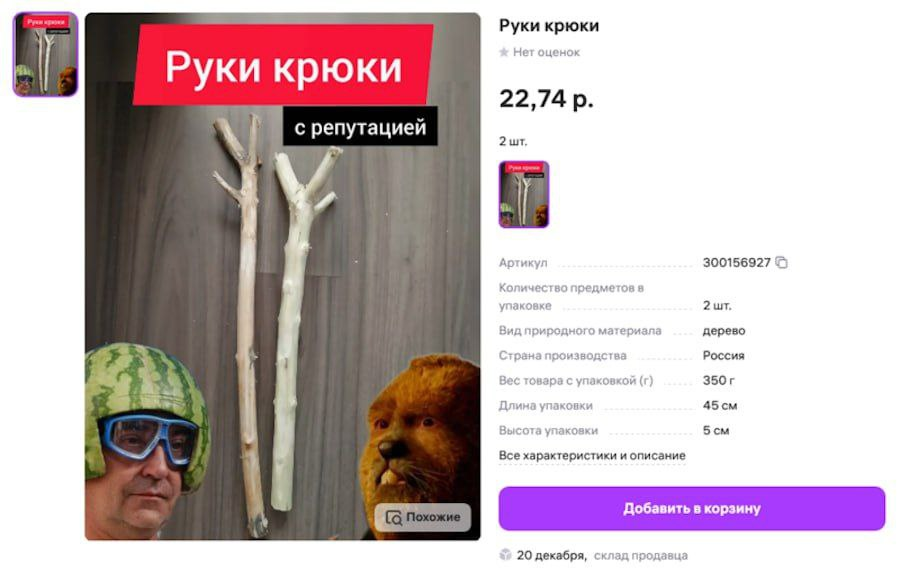Click the Нет оценок rating text
Viewport: 900px width, 581px height.
(x=546, y=52)
